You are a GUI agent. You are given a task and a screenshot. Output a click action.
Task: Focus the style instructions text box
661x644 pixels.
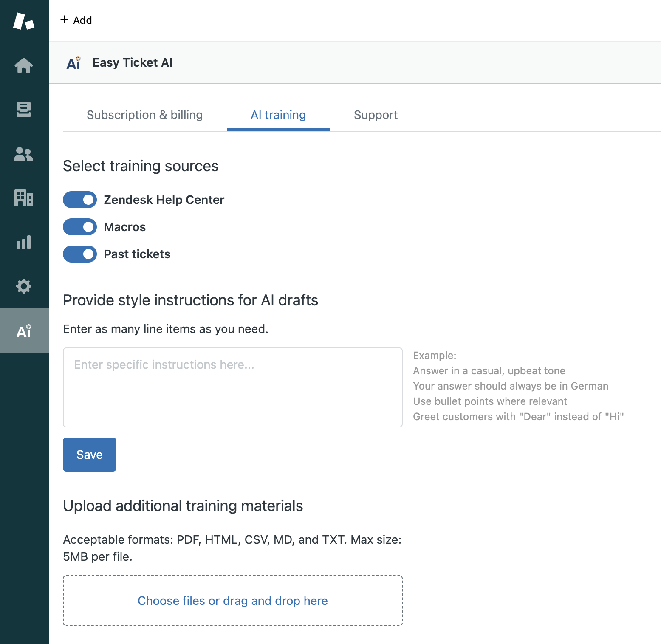(x=232, y=387)
